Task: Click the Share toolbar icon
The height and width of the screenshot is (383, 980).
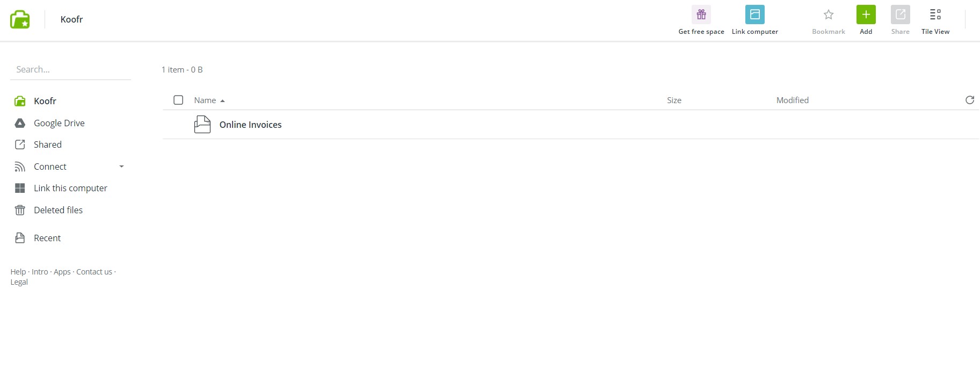Action: point(900,15)
